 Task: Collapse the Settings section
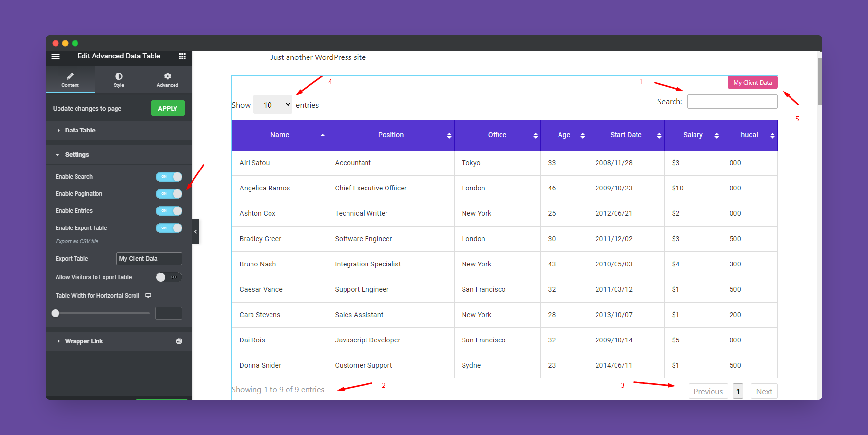(x=77, y=155)
